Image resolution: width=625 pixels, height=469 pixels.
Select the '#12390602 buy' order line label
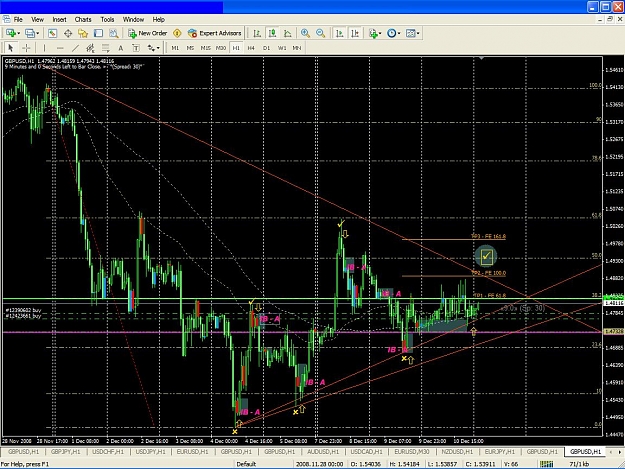tap(23, 310)
